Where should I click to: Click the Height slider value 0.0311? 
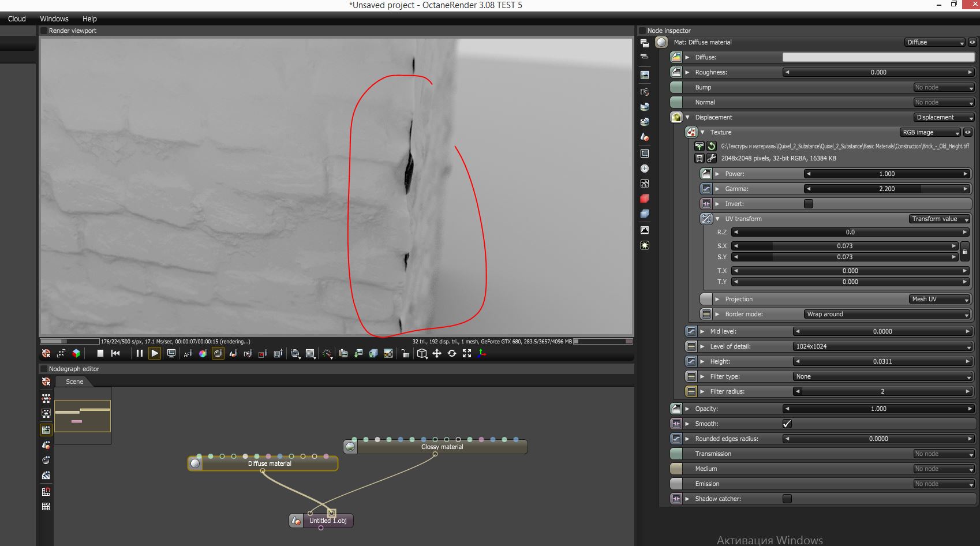click(x=882, y=361)
